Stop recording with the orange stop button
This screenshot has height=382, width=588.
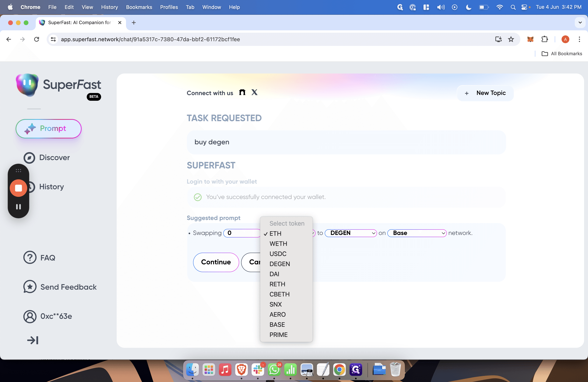tap(18, 188)
